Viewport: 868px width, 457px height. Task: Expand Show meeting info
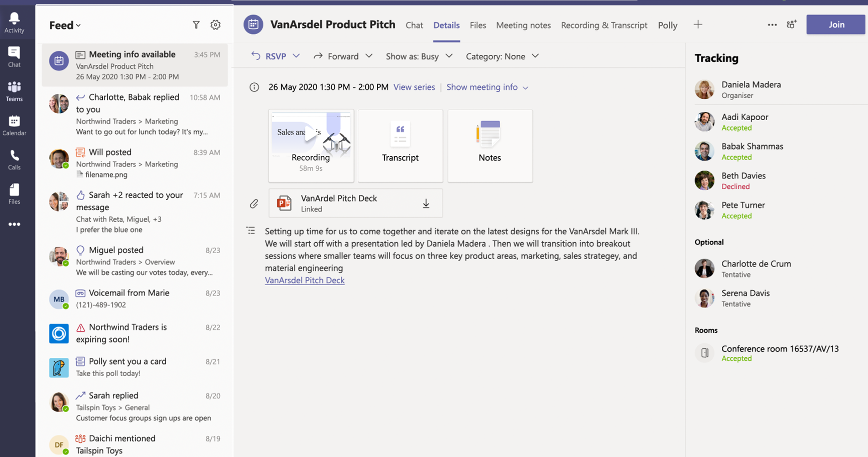tap(487, 87)
